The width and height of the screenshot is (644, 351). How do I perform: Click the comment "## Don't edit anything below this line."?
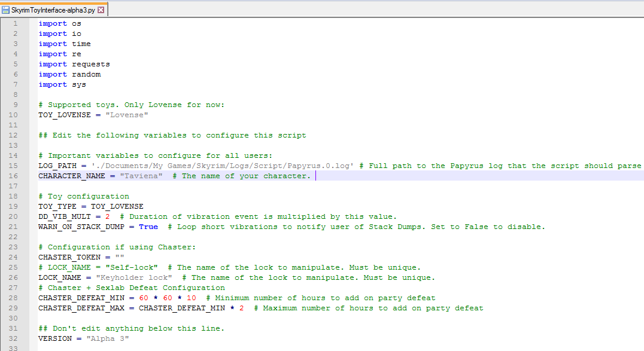tap(132, 328)
